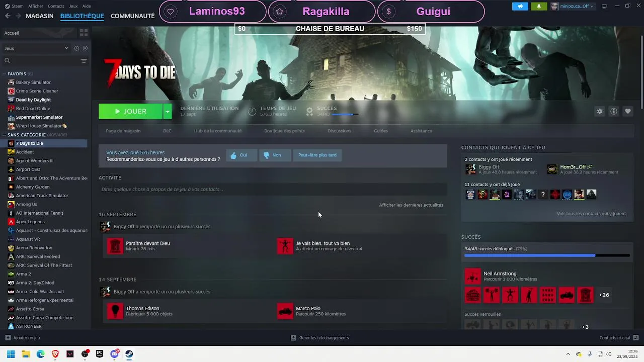Click the achievements progress bar
This screenshot has height=362, width=644.
point(547,255)
